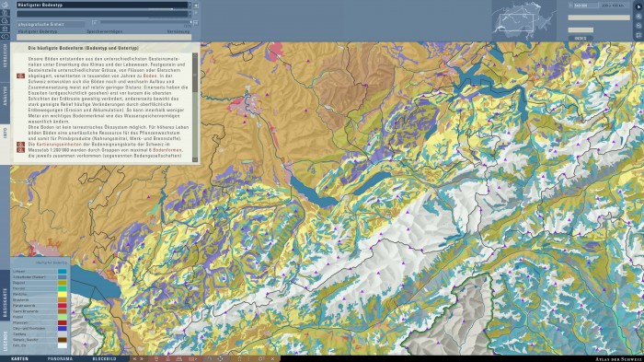
Task: Click the zoom-in magnifier icon
Action: pos(638,16)
